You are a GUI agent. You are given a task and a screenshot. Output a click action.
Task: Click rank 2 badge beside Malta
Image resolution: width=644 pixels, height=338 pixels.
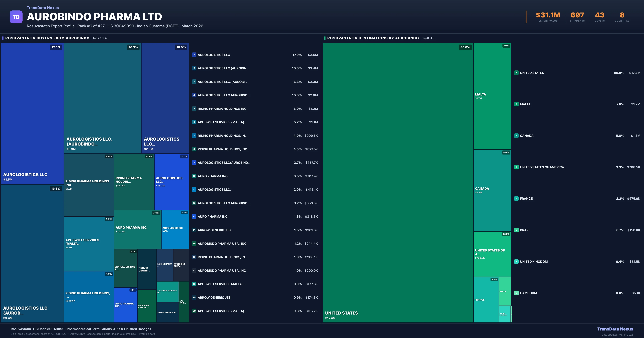click(516, 104)
